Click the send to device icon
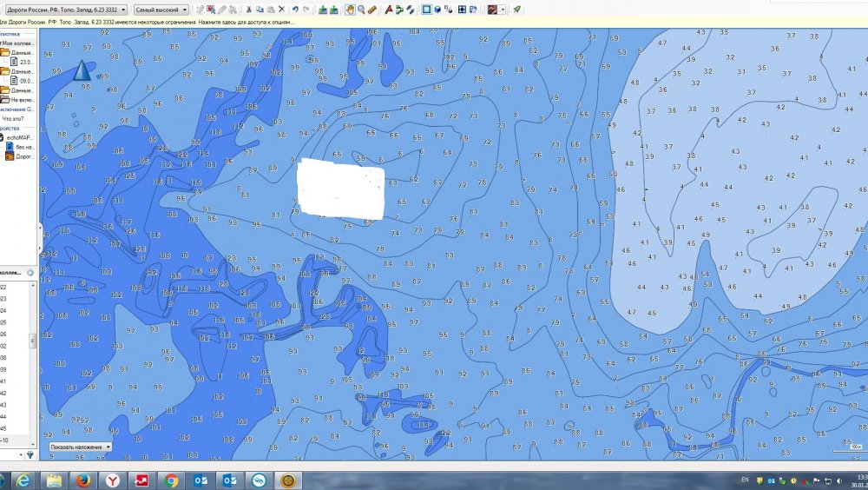The width and height of the screenshot is (868, 490). coord(323,10)
